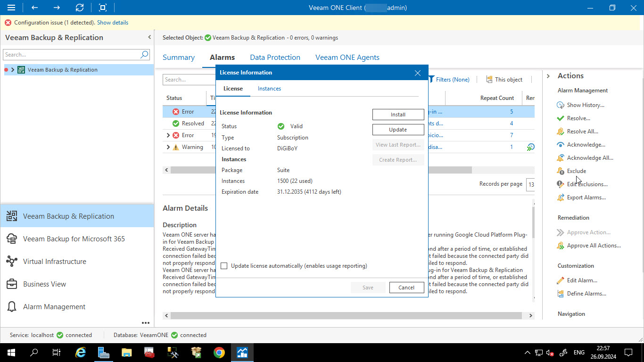Image resolution: width=644 pixels, height=362 pixels.
Task: Switch to the Summary tab
Action: tap(179, 58)
